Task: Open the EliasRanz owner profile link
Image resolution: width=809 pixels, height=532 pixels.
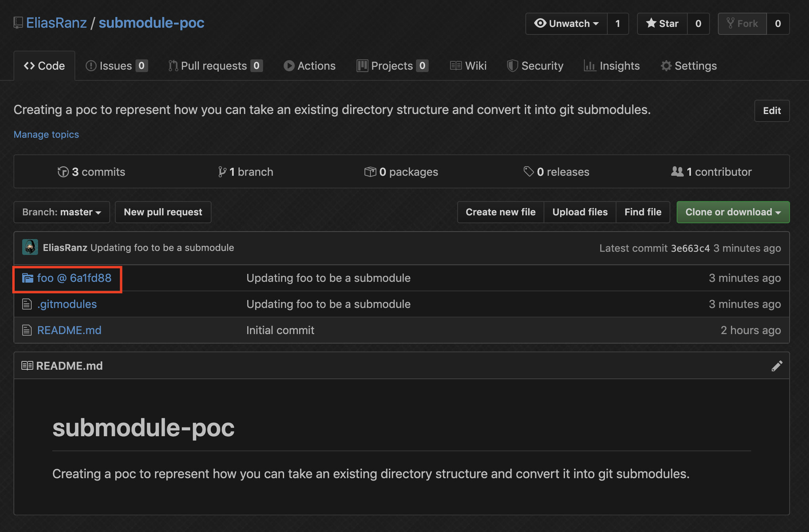Action: [x=56, y=23]
